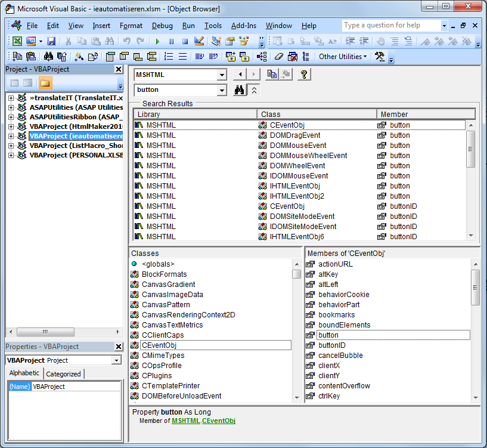
Task: Switch to the Categorized properties tab
Action: 63,374
